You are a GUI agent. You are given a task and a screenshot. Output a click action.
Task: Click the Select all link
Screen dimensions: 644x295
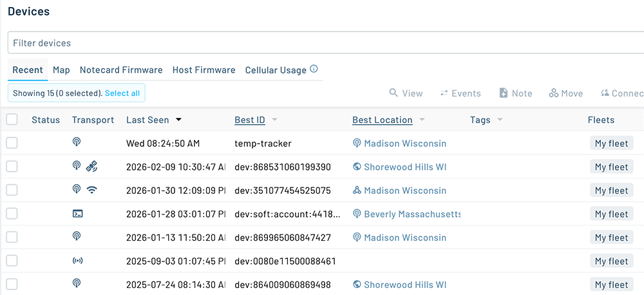click(122, 93)
